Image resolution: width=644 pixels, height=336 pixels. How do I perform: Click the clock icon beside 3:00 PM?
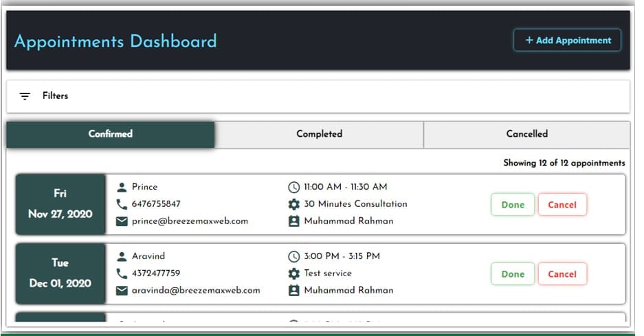tap(293, 256)
